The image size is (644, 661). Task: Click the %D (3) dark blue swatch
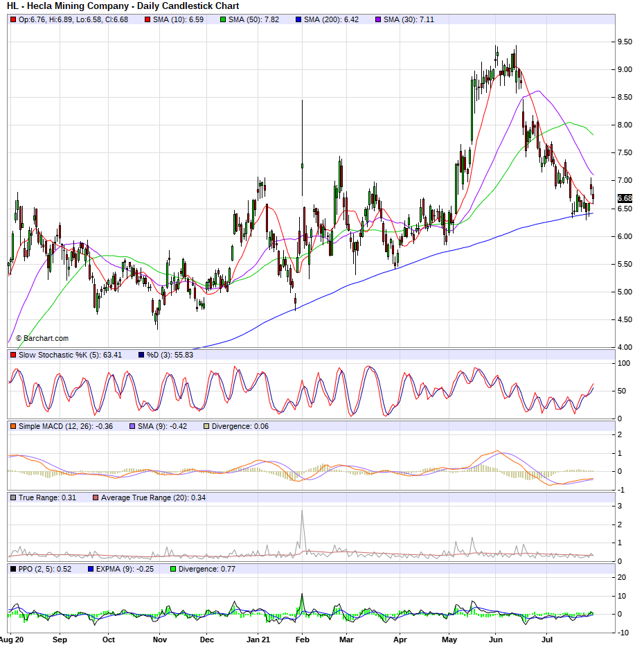141,355
